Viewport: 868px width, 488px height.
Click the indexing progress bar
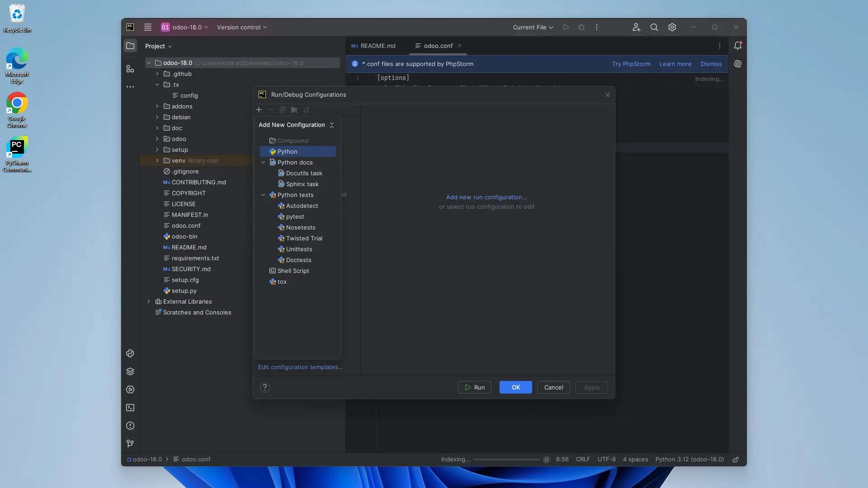[507, 460]
